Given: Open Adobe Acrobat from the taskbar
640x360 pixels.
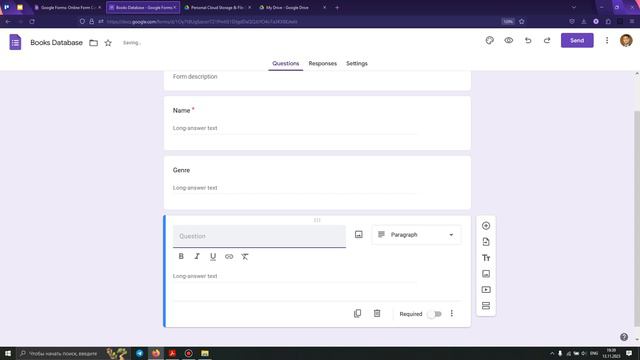Looking at the screenshot, I should (172, 353).
